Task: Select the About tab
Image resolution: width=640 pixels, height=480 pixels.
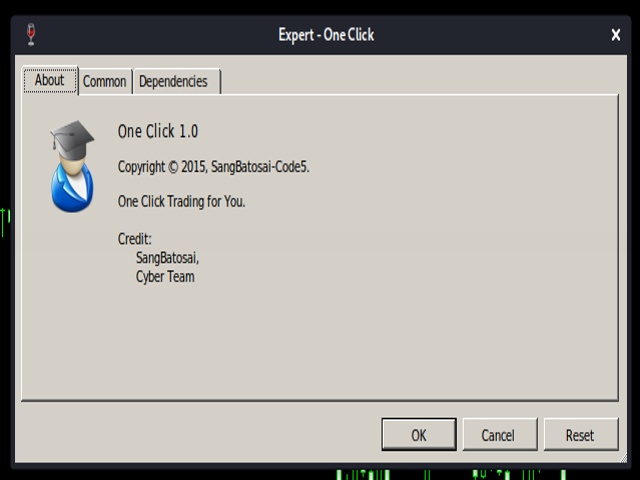Action: coord(50,80)
